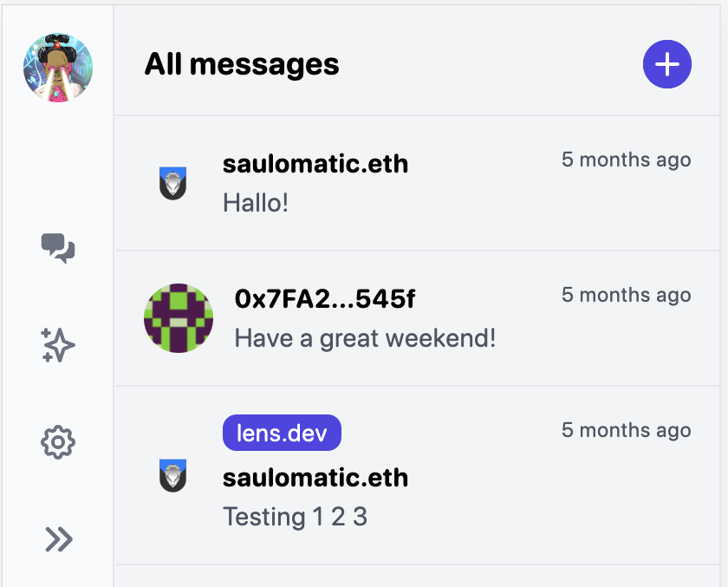Click the timestamp on the Hallo! conversation

pos(626,160)
